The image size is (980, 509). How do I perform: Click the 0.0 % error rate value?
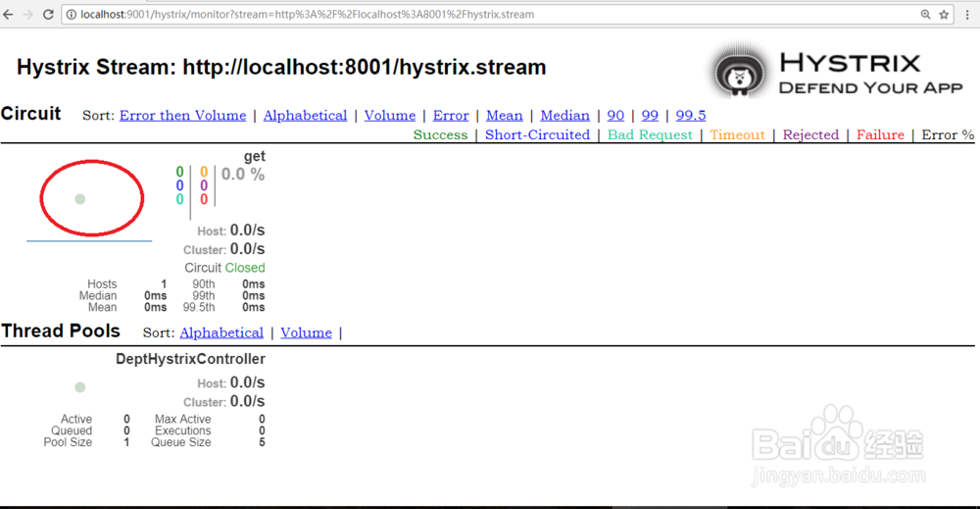[x=242, y=175]
